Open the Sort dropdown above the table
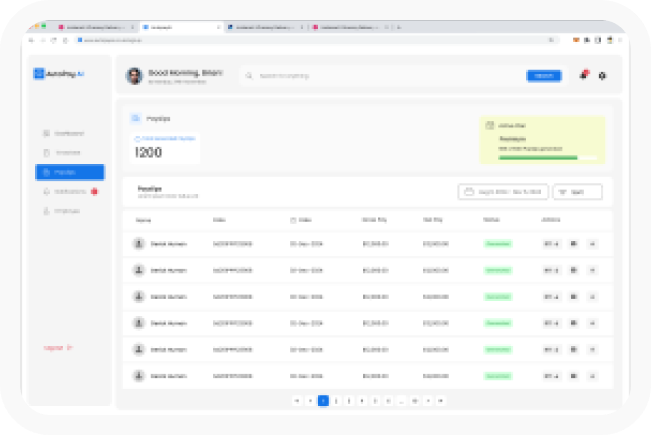Image resolution: width=651 pixels, height=435 pixels. pos(577,191)
